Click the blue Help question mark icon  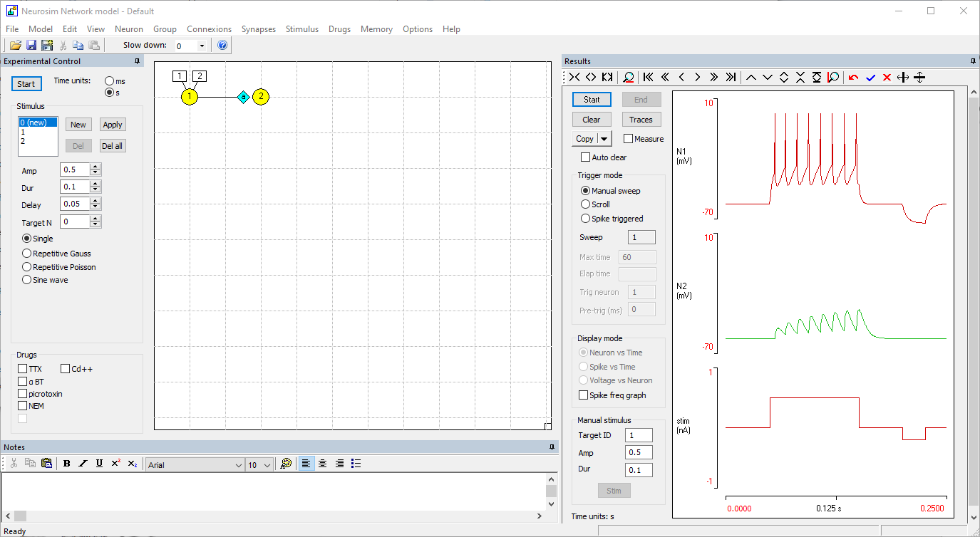[222, 46]
